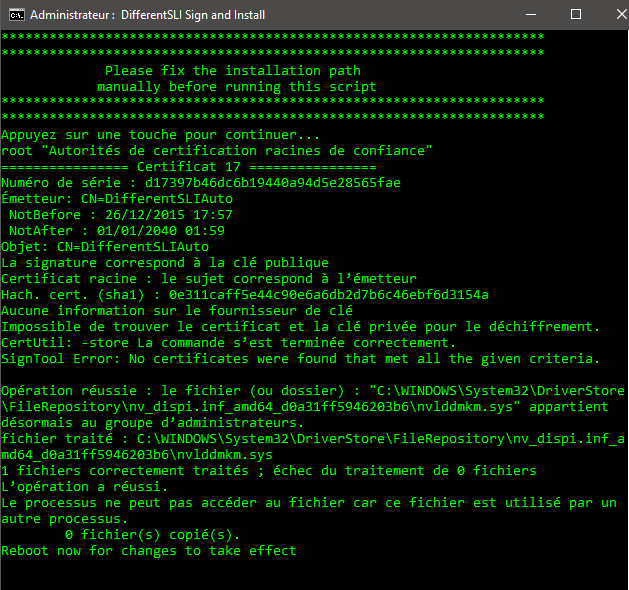Click the 'CertUtil: -store' completion line
Screen dimensions: 629x590
[x=229, y=343]
